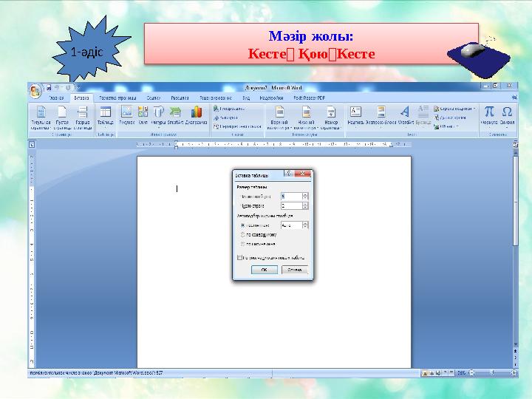This screenshot has width=532, height=399.
Task: Insert a SmartArt graphic
Action: point(175,115)
